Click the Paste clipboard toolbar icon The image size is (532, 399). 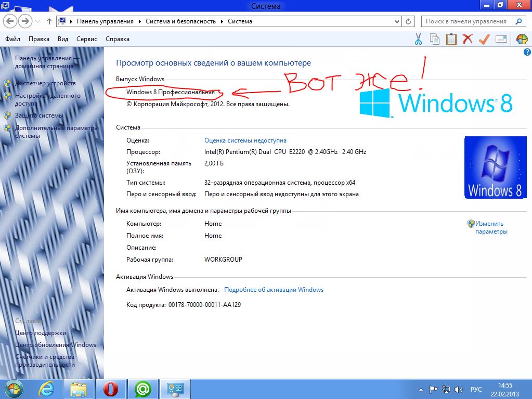pyautogui.click(x=451, y=39)
